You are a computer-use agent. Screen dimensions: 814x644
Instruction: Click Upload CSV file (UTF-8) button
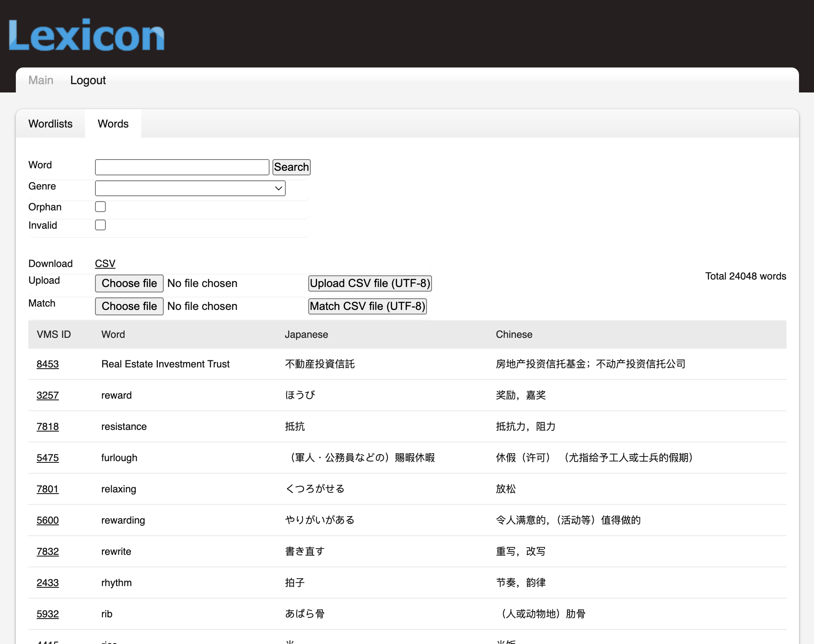tap(370, 283)
